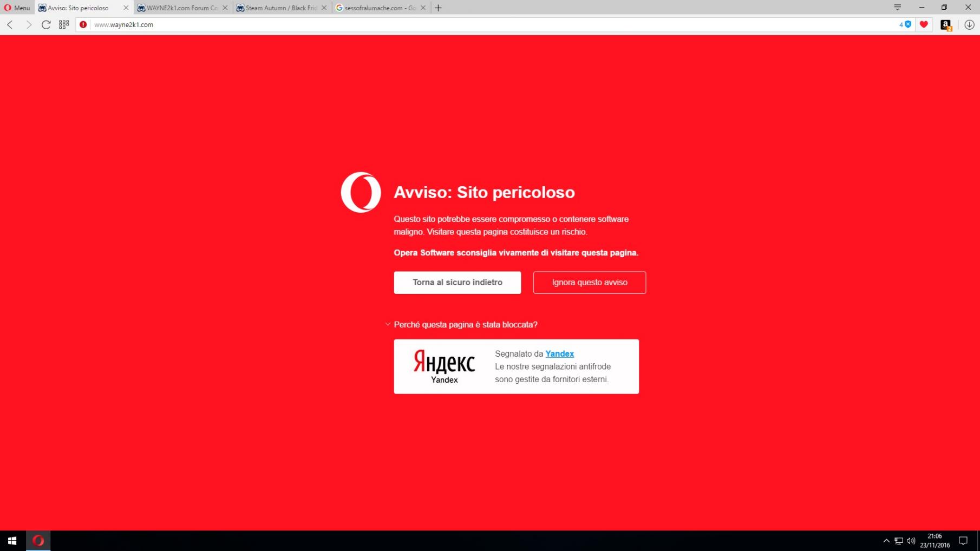Open the Speed Dial grid
This screenshot has width=980, height=551.
pyautogui.click(x=64, y=24)
